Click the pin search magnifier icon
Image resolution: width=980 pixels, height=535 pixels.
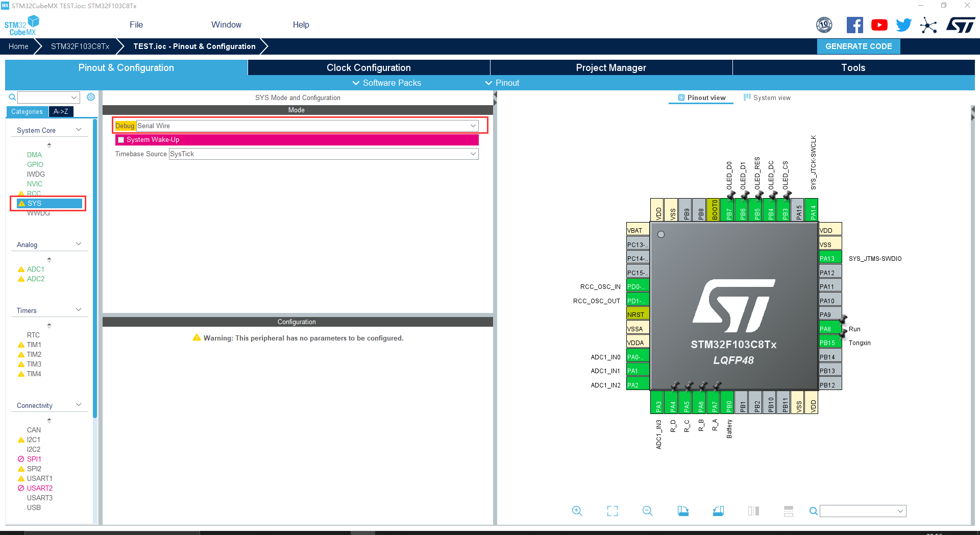814,511
